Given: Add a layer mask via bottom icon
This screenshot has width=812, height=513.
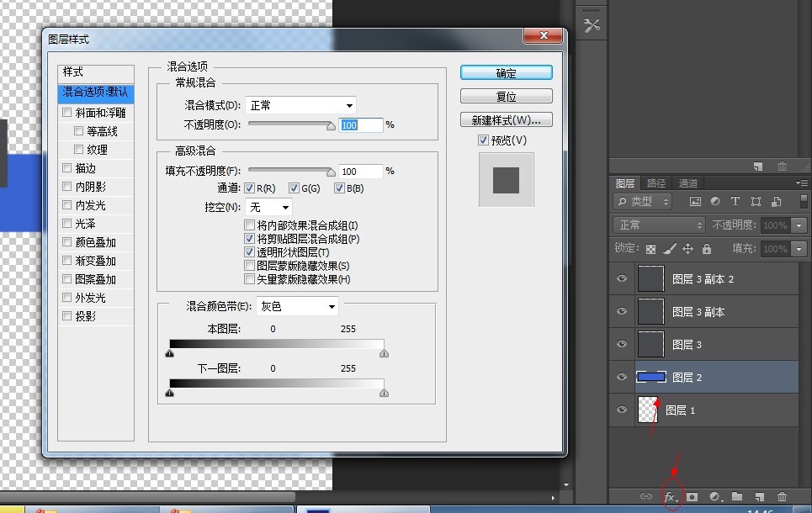Looking at the screenshot, I should tap(692, 497).
